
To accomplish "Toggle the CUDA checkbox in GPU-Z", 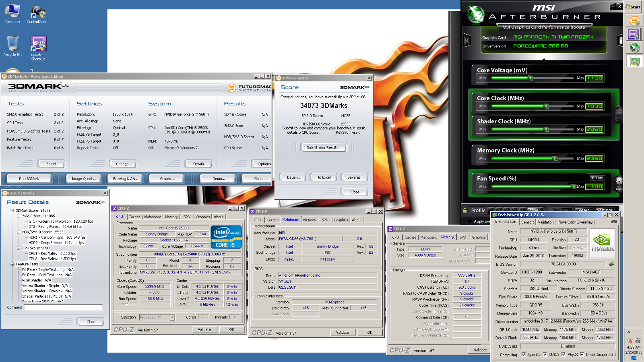I will [545, 354].
